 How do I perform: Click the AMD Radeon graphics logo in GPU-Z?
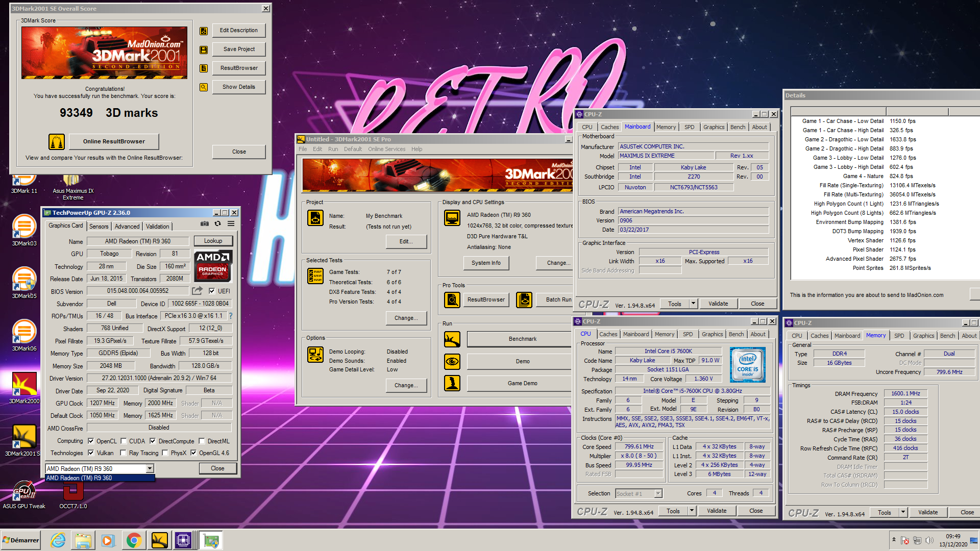213,266
